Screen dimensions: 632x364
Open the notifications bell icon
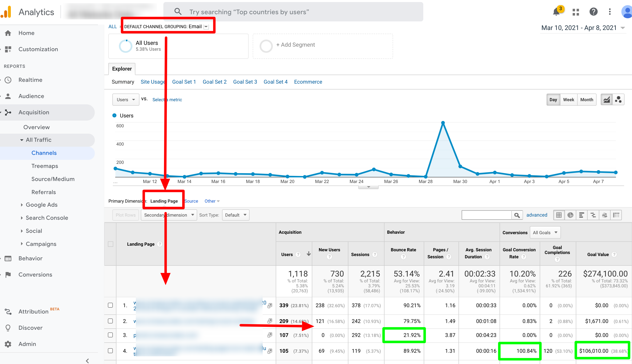[x=556, y=12]
